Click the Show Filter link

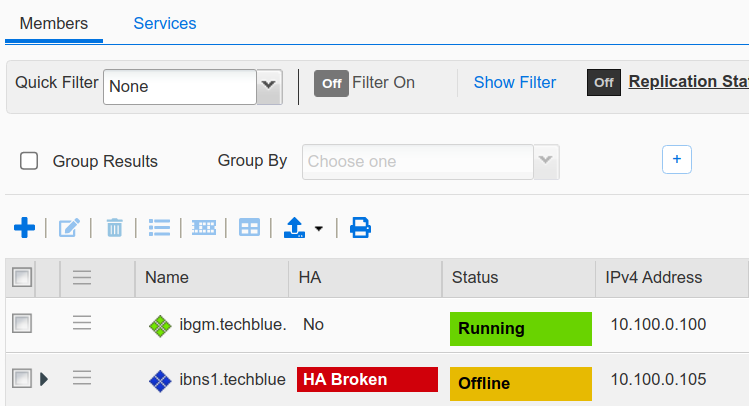514,82
